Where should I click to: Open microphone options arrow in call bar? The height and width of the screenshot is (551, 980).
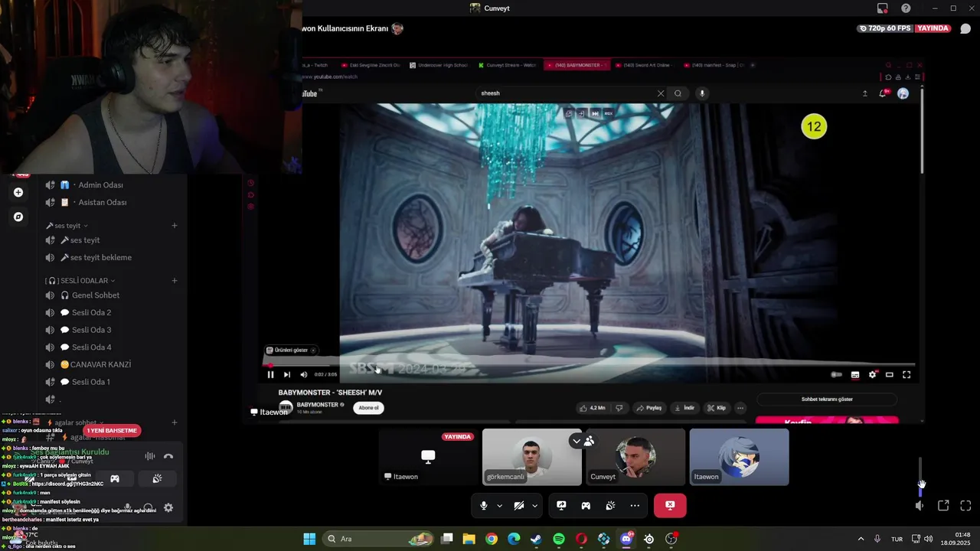(499, 505)
